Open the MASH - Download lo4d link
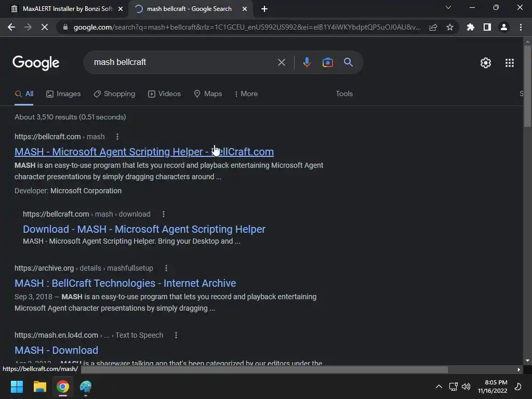This screenshot has height=399, width=532. [56, 350]
